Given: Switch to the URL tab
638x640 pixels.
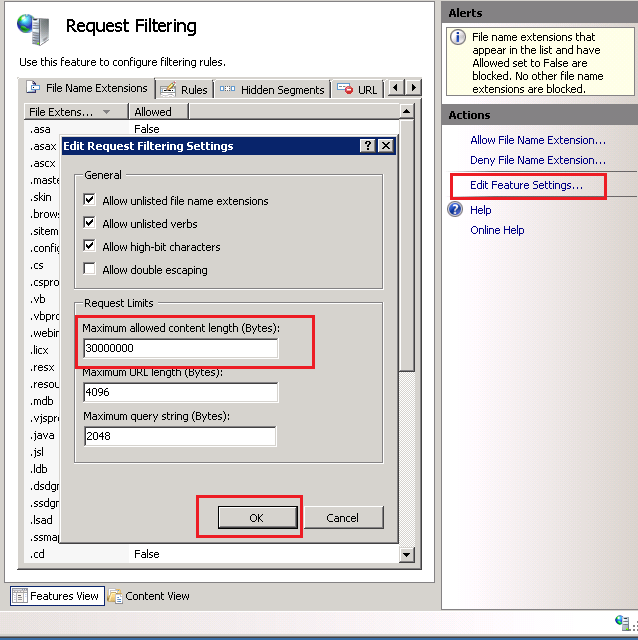Looking at the screenshot, I should pyautogui.click(x=358, y=89).
